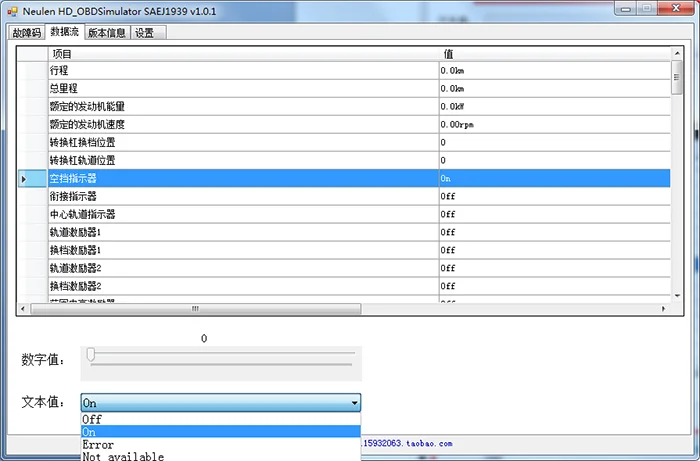Viewport: 700px width, 461px height.
Task: Select the 转换杠轨道位置 row
Action: (x=344, y=160)
